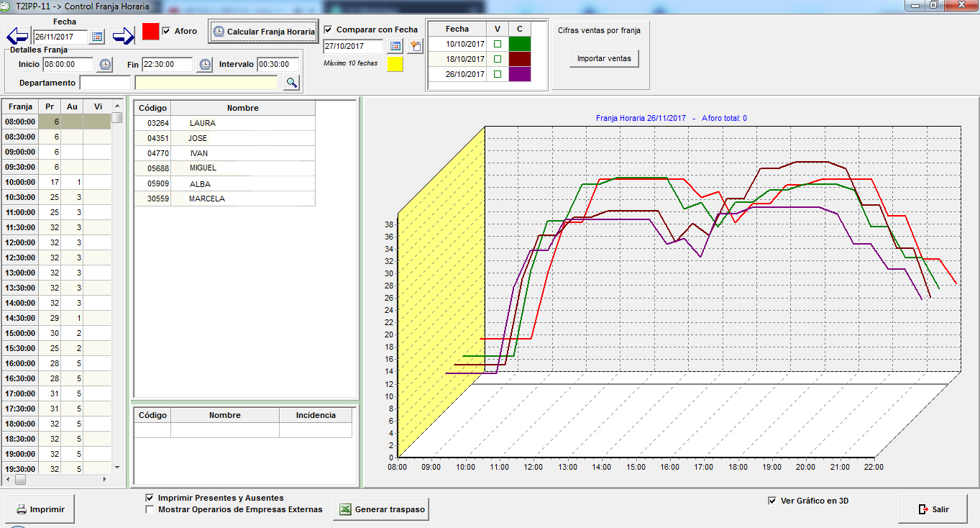Click Generar traspaso Excel button
The height and width of the screenshot is (528, 980).
[382, 509]
